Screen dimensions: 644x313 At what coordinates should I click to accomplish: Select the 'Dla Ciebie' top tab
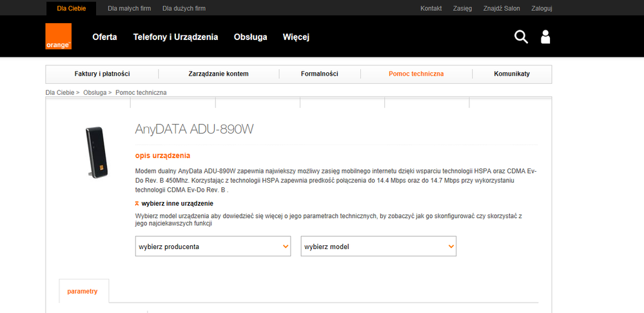[70, 8]
